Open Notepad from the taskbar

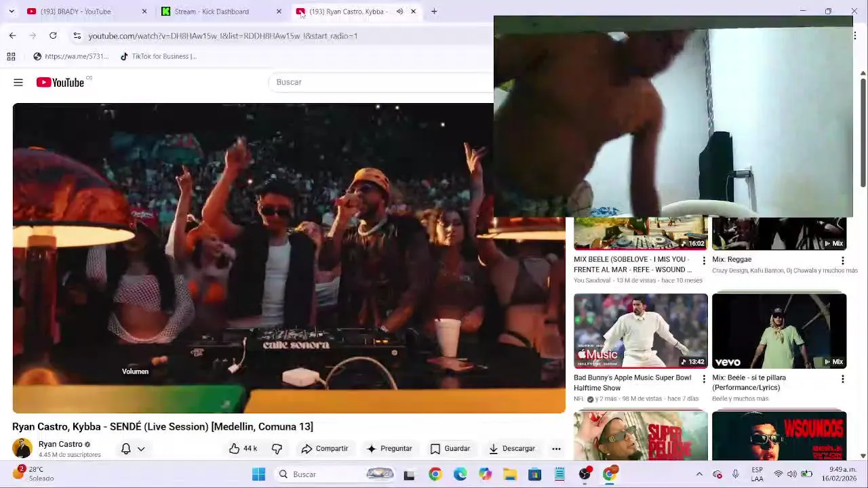coord(559,474)
